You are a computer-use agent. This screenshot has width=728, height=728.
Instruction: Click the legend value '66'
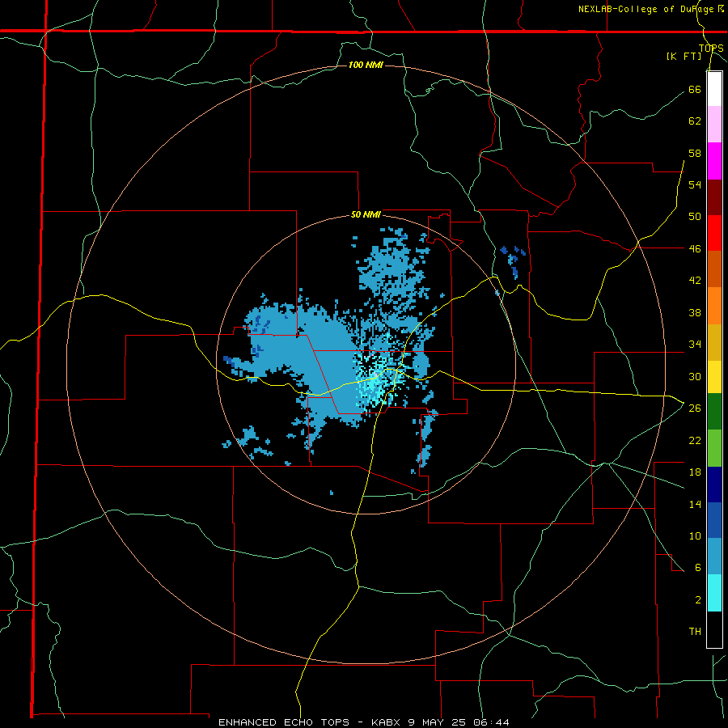pos(695,90)
